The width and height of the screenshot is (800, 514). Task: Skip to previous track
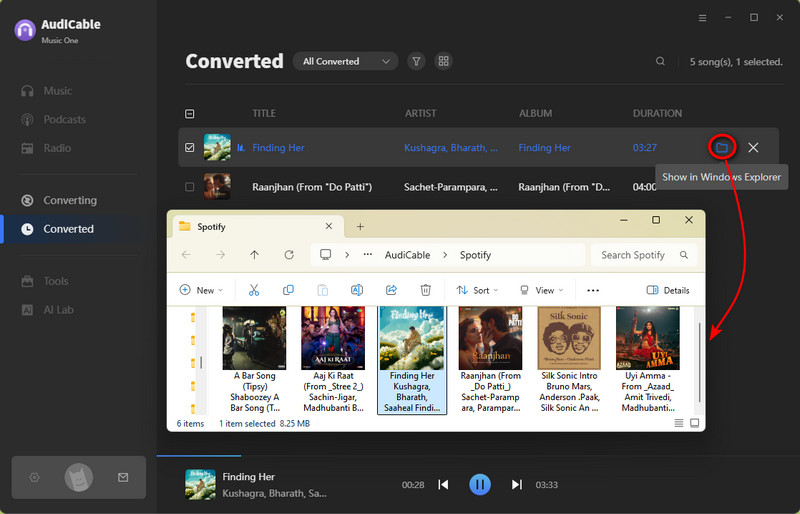coord(443,484)
